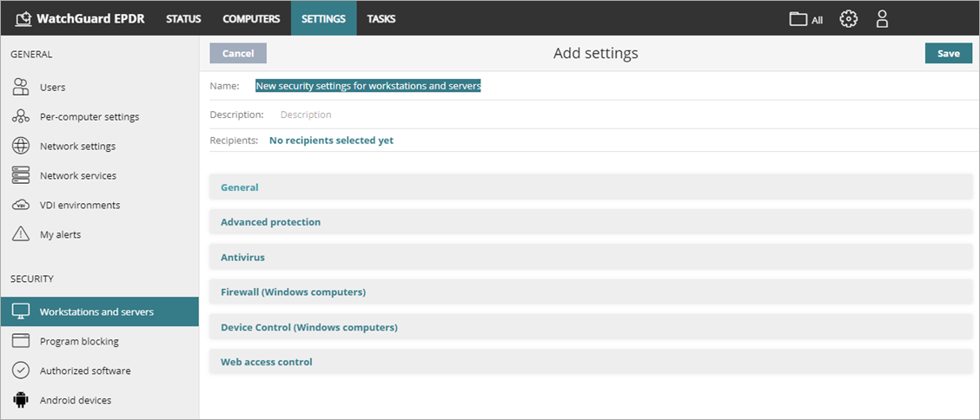Open Per-computer settings icon
Viewport: 980px width, 420px height.
22,116
